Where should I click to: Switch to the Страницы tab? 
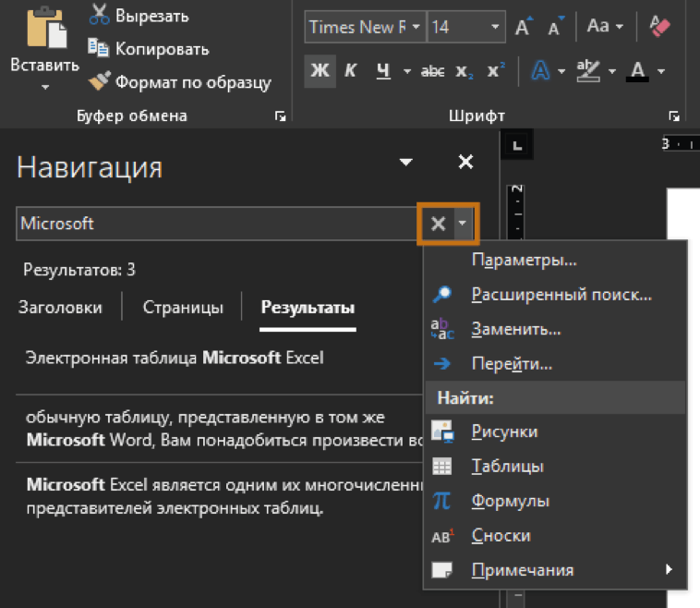[x=183, y=308]
